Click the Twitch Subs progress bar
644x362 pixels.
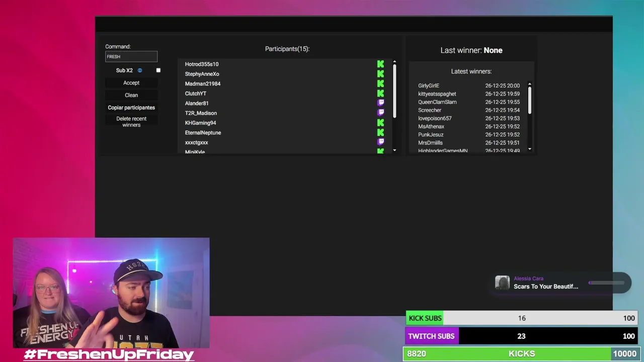521,336
